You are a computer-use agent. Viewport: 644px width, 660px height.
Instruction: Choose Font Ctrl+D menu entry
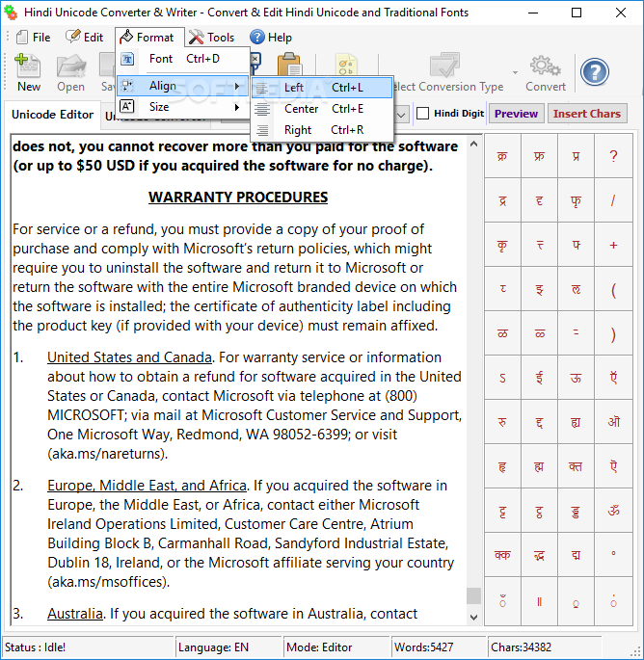182,59
